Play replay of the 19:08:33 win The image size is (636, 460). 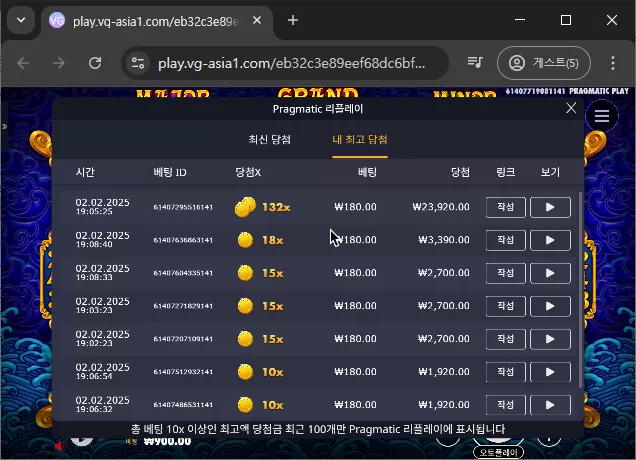click(x=550, y=273)
